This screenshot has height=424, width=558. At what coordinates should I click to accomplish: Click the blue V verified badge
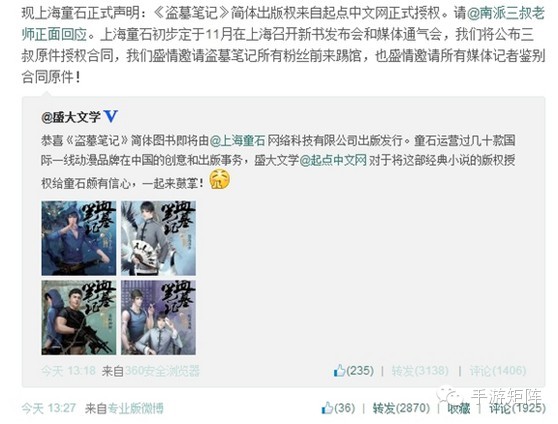(x=110, y=116)
